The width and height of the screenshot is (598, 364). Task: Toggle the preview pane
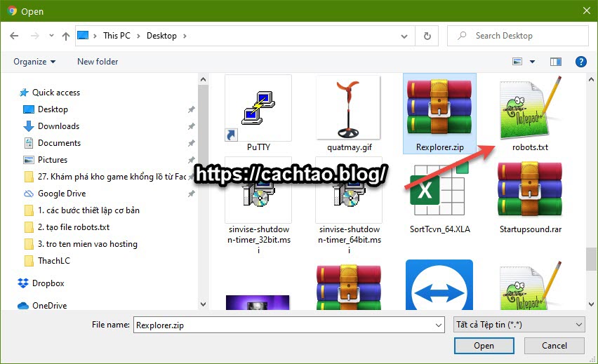pos(556,61)
